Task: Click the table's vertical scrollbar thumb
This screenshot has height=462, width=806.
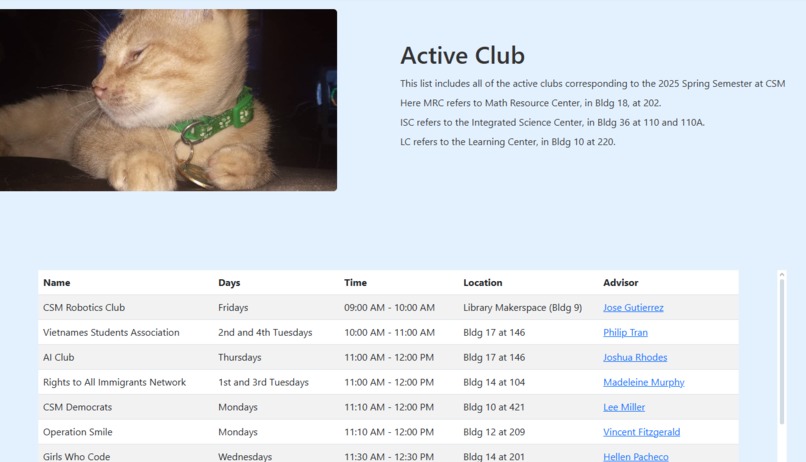Action: point(782,352)
